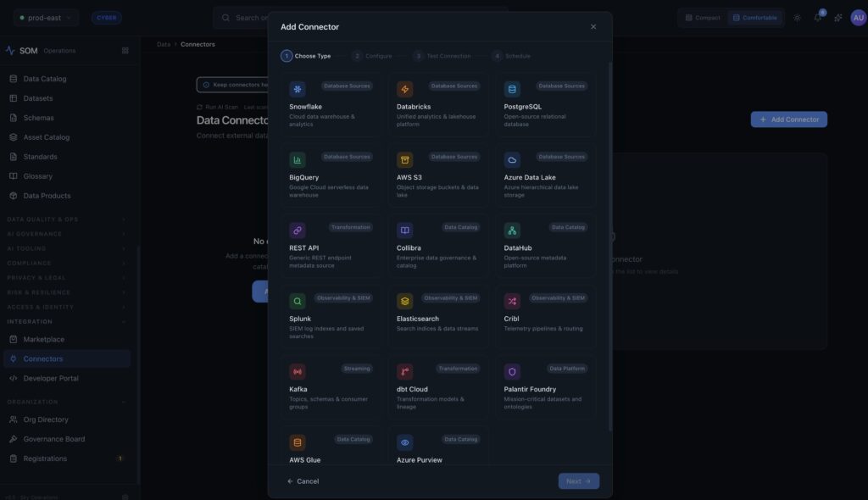Open the prod-east environment dropdown
The height and width of the screenshot is (500, 868).
pos(46,18)
